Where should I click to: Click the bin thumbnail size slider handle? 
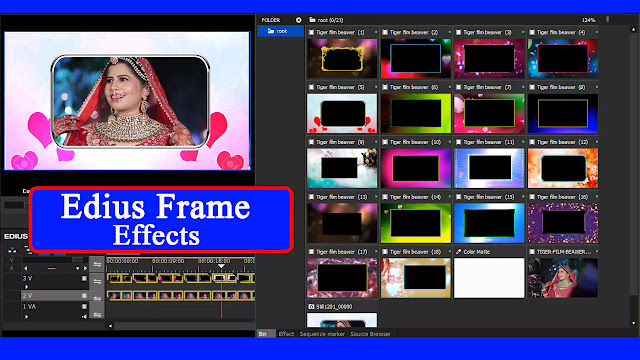(607, 20)
